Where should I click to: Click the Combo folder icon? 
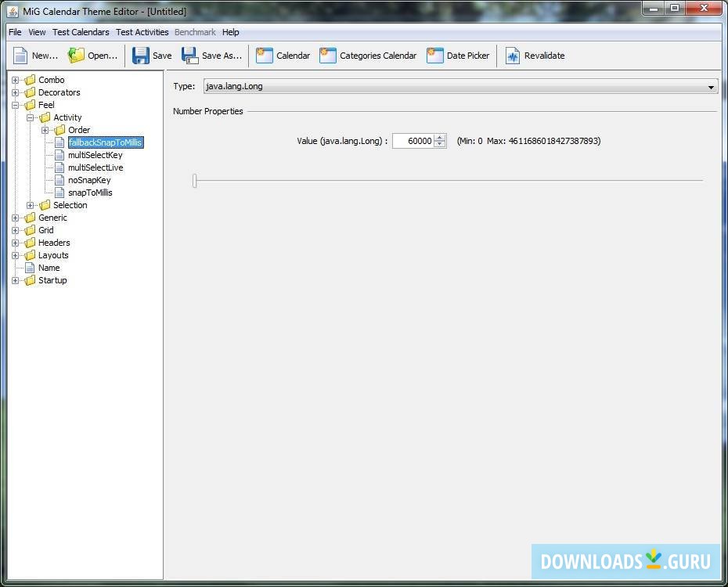(x=31, y=80)
